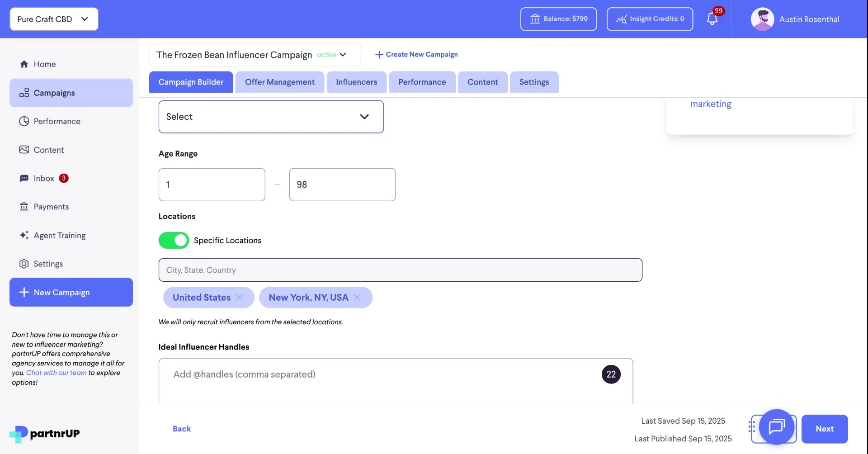This screenshot has height=454, width=868.
Task: Select the Agent Training sparkle icon
Action: pyautogui.click(x=24, y=235)
